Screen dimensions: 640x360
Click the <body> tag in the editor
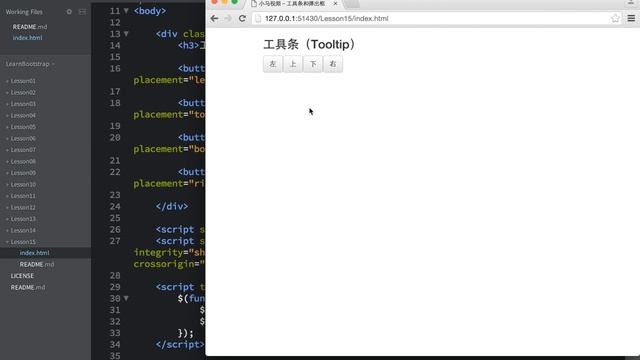point(150,11)
